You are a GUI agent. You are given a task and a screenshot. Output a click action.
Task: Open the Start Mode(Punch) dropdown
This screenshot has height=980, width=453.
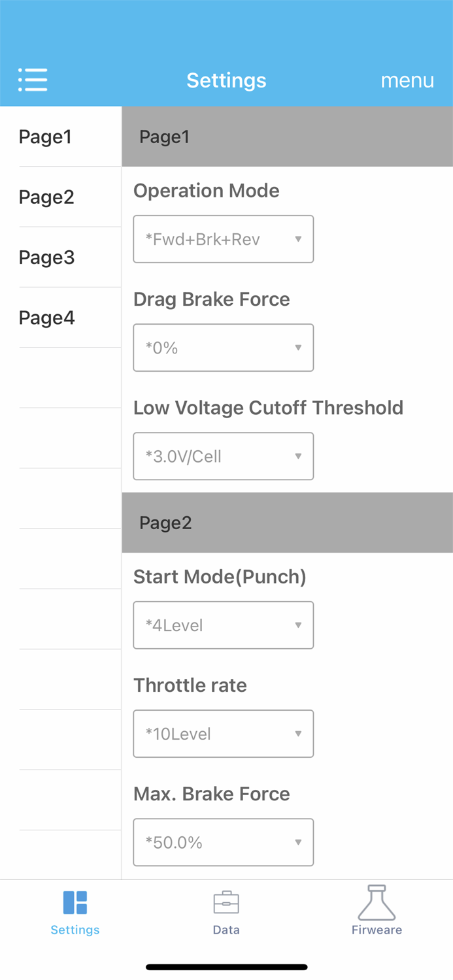click(x=223, y=625)
